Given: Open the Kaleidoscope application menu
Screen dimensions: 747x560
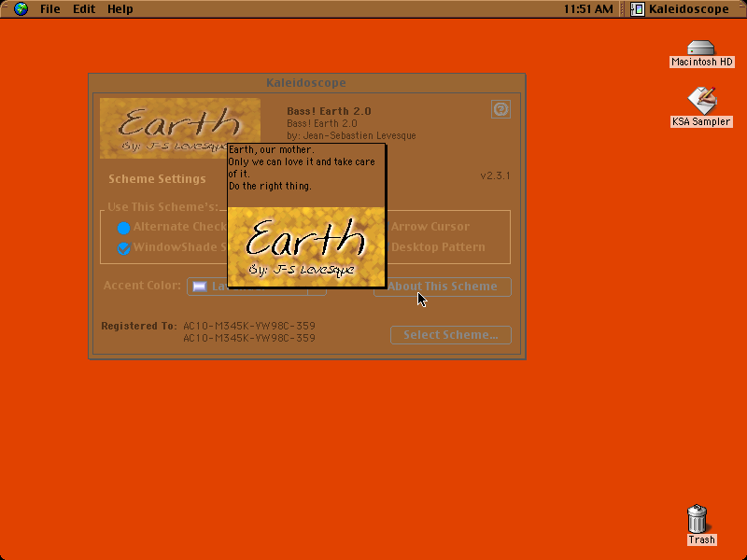Looking at the screenshot, I should pos(681,9).
